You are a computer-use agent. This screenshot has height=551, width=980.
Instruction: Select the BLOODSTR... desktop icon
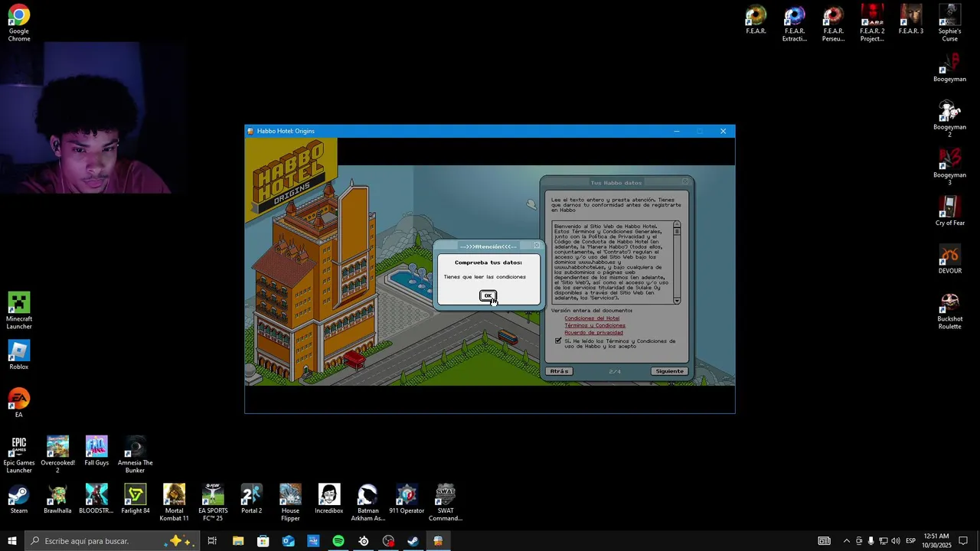[96, 498]
